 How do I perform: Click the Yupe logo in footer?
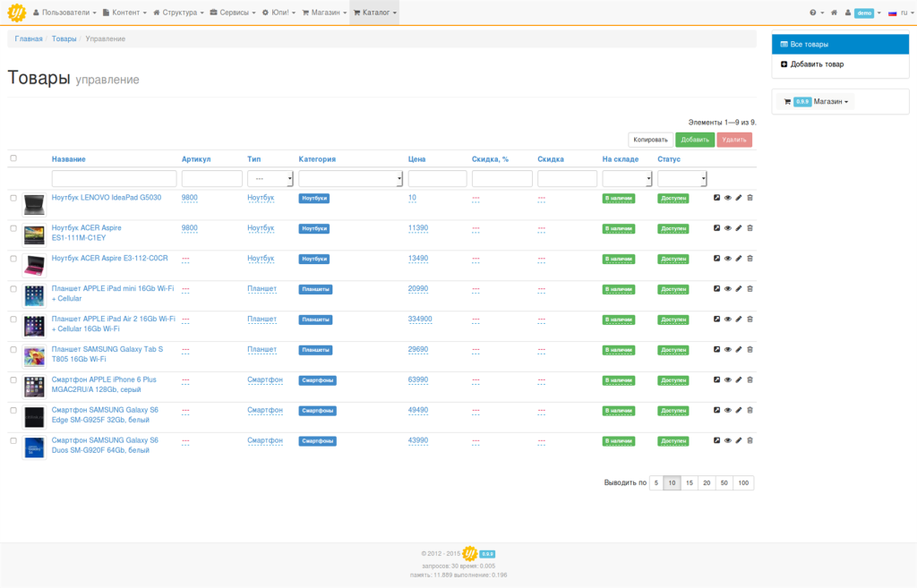[469, 553]
